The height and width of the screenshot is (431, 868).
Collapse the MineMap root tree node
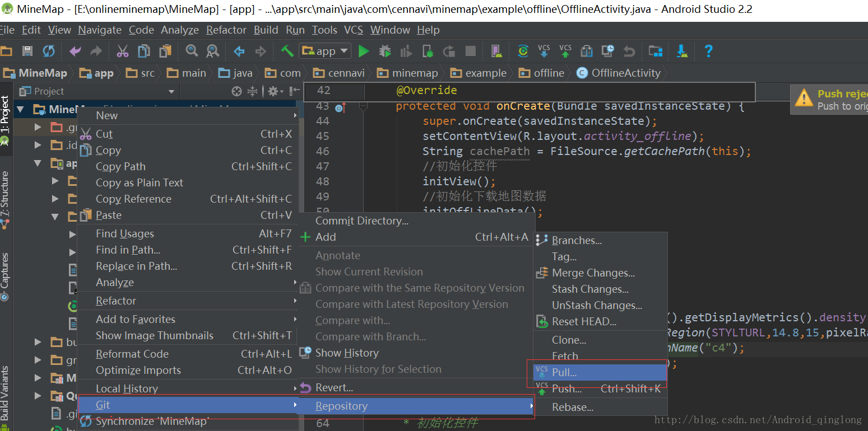pos(21,109)
